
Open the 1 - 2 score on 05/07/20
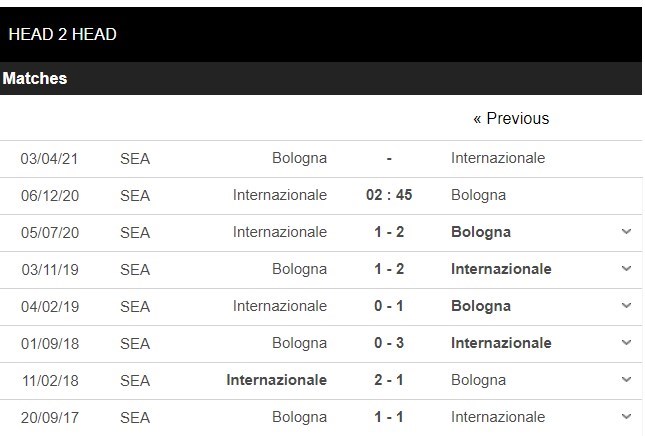pyautogui.click(x=388, y=232)
